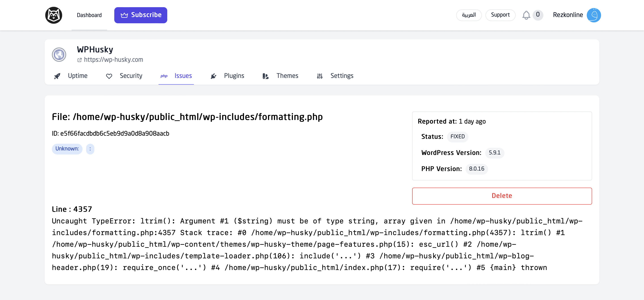Delete this issue
Screen dimensions: 644x300
(502, 196)
